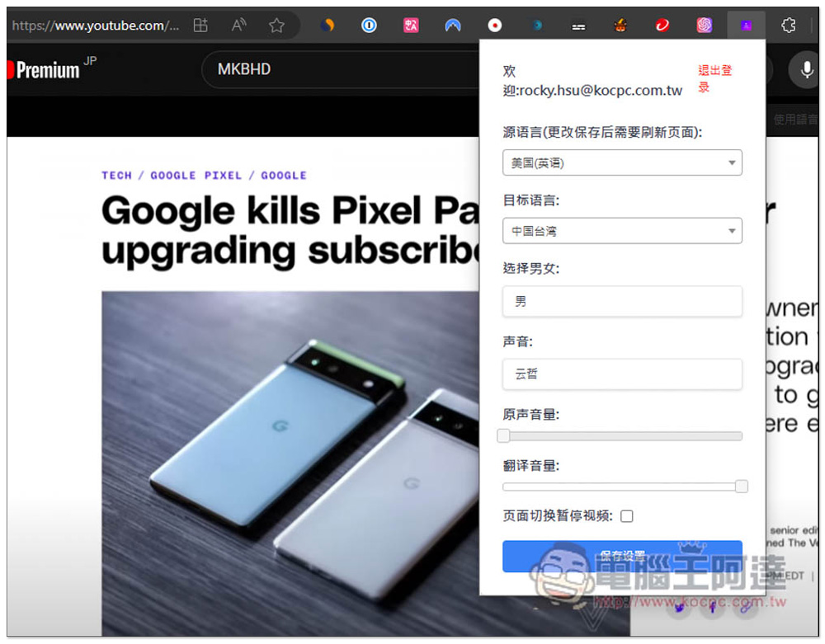
Task: Open the split screen icon in address bar
Action: pyautogui.click(x=200, y=25)
